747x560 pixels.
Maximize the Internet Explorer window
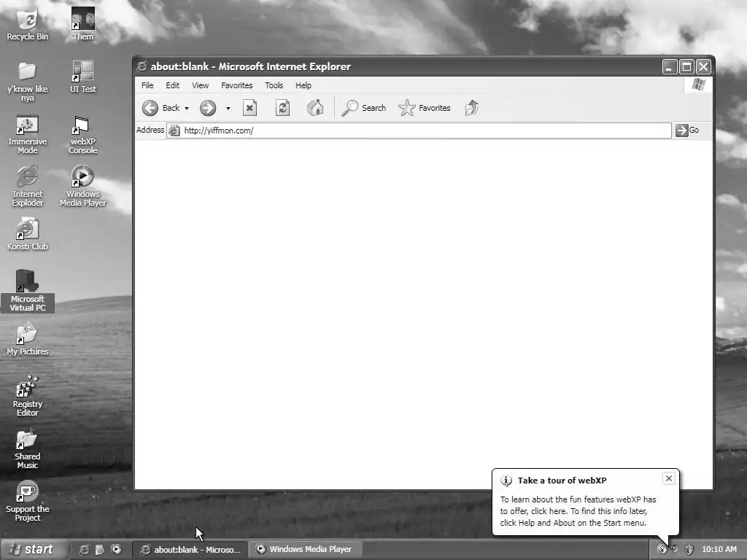(x=686, y=66)
